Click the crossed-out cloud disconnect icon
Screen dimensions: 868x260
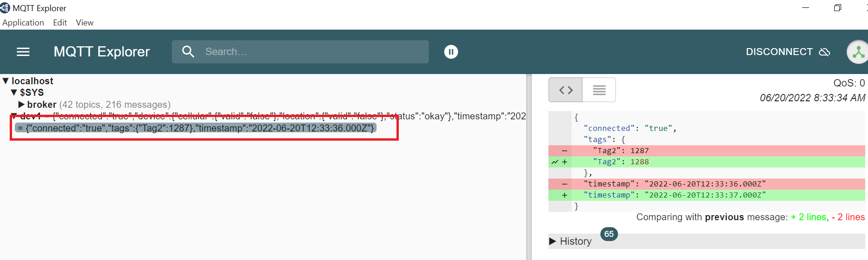(x=824, y=52)
